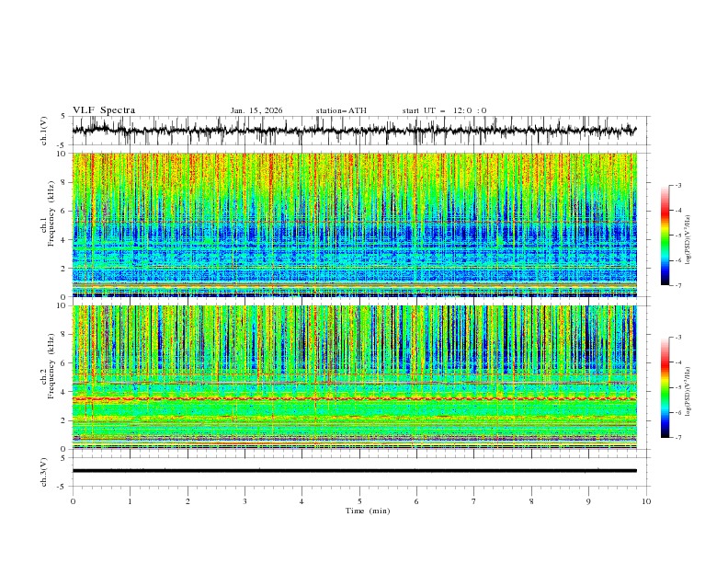Click the ch.1 PSD color scale bar
Screen dimensions: 728x563
(x=665, y=236)
